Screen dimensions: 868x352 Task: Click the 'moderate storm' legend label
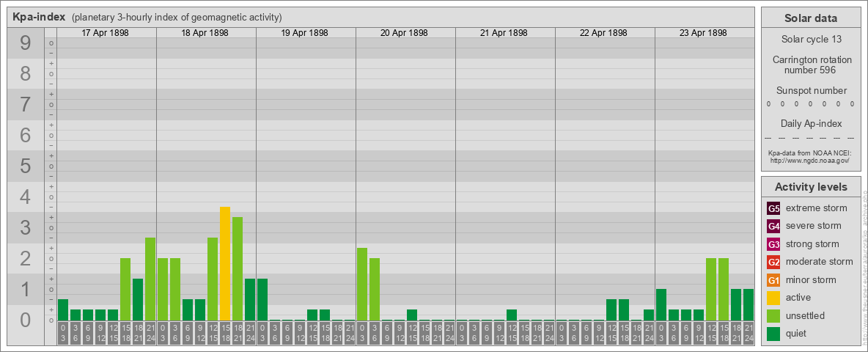click(820, 261)
